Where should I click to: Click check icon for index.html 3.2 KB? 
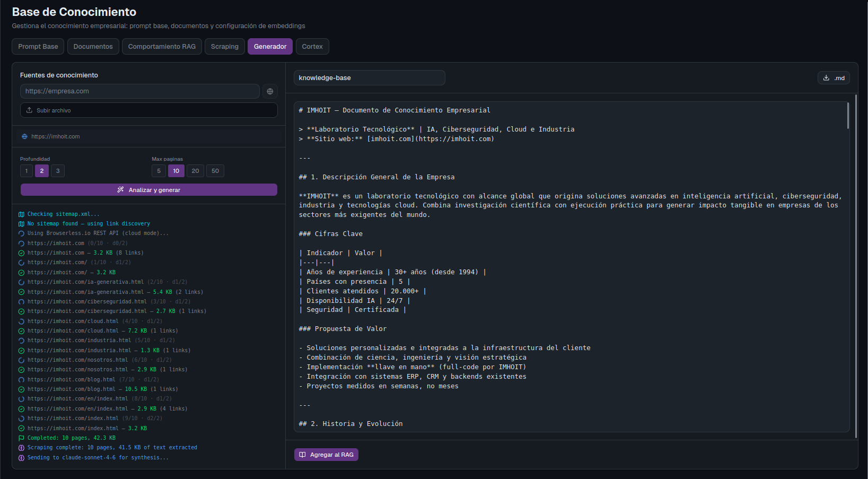point(21,429)
